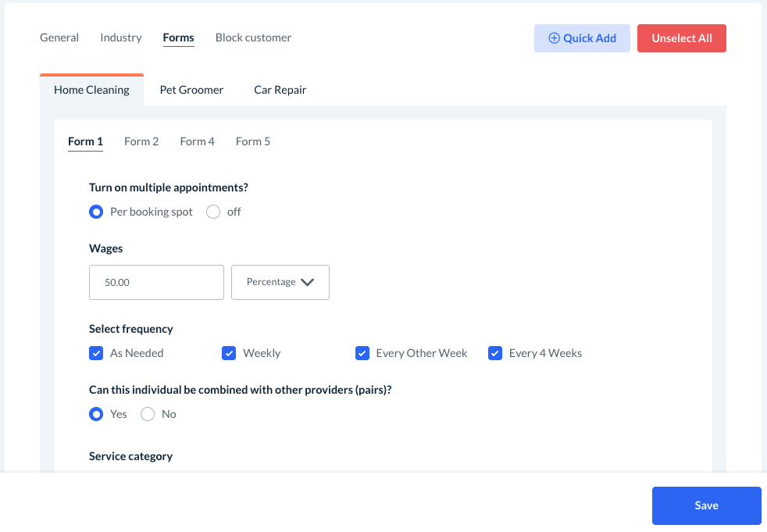Screen dimensions: 767x532
Task: Expand the Percentage wage type dropdown
Action: tap(280, 282)
